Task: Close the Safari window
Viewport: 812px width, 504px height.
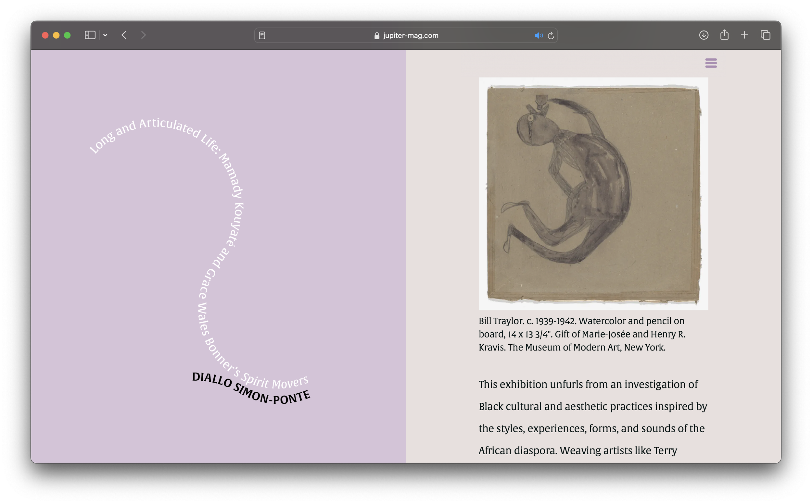Action: click(x=45, y=35)
